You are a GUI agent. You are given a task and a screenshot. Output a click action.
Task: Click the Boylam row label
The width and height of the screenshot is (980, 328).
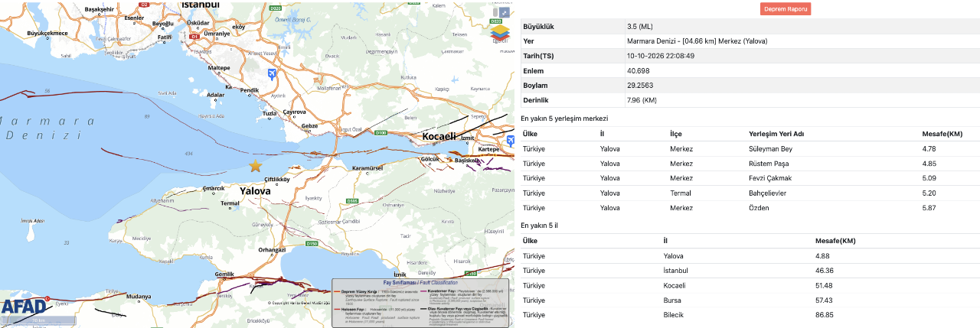click(x=535, y=85)
